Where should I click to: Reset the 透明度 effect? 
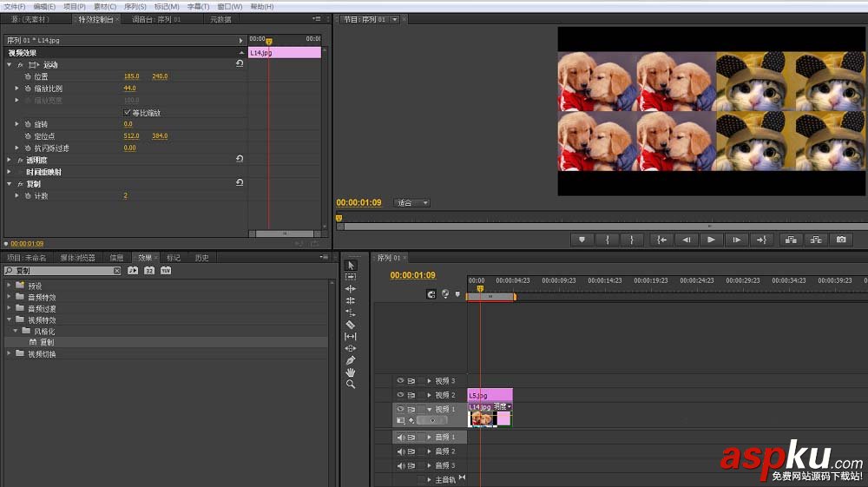[x=240, y=159]
